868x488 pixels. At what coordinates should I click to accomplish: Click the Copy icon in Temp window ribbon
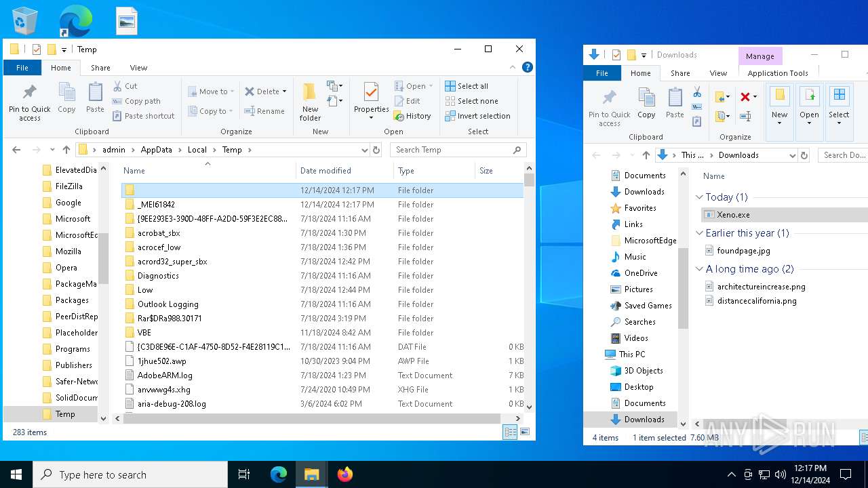(66, 98)
